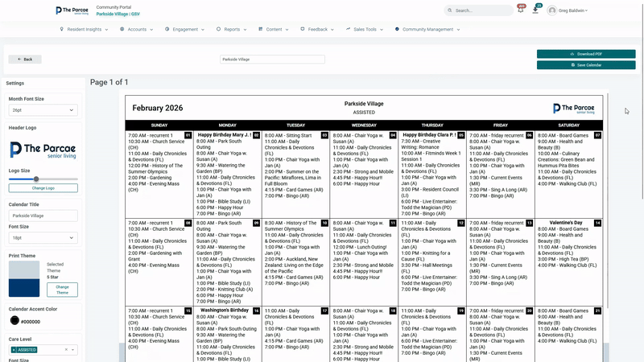Click February 2026 calendar title
Screen dimensions: 644x362
[x=158, y=108]
